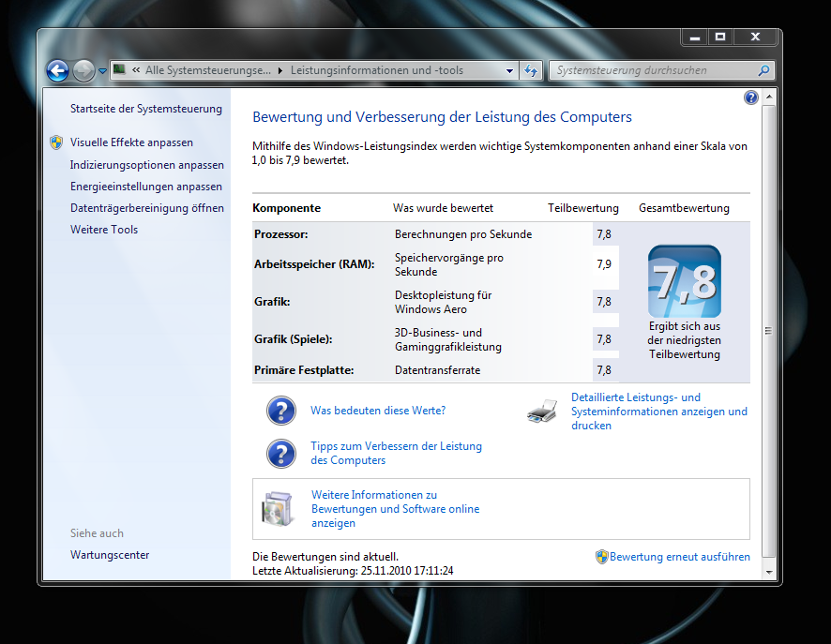Open Wartungscenter under Siehe auch
The image size is (831, 644).
[x=110, y=555]
